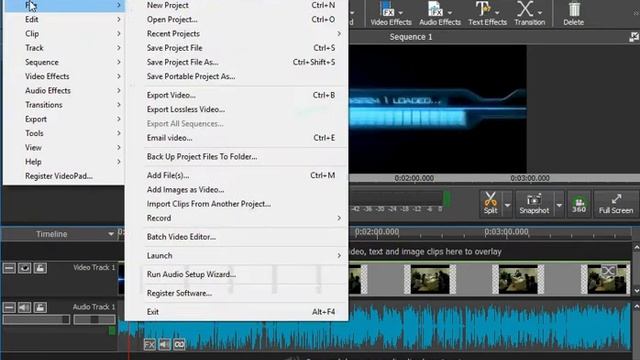
Task: Open the Sequence menu
Action: (x=63, y=62)
